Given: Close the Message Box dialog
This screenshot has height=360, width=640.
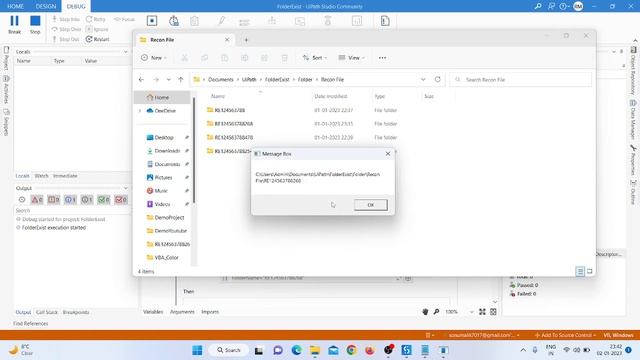Looking at the screenshot, I should point(388,153).
